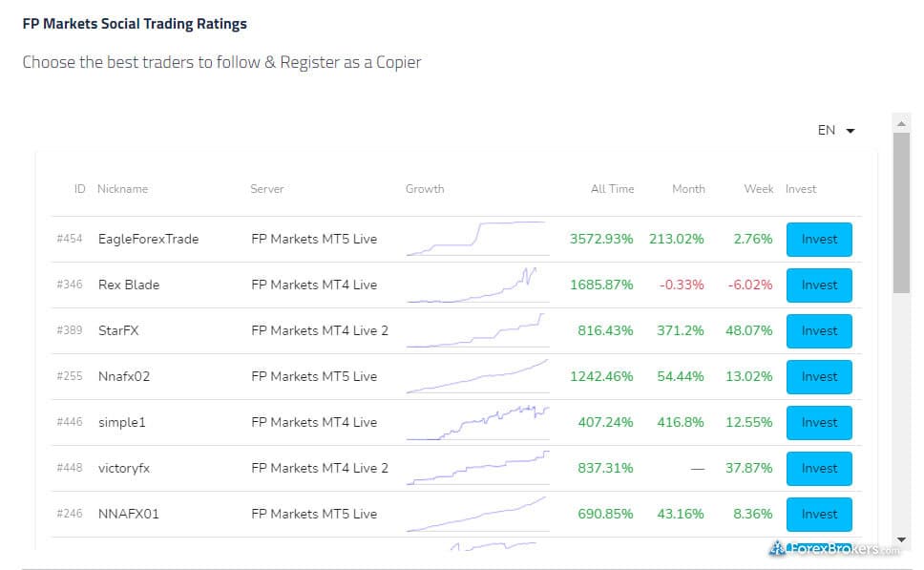This screenshot has height=570, width=924.
Task: Select the Rex Blade nickname
Action: (x=129, y=285)
